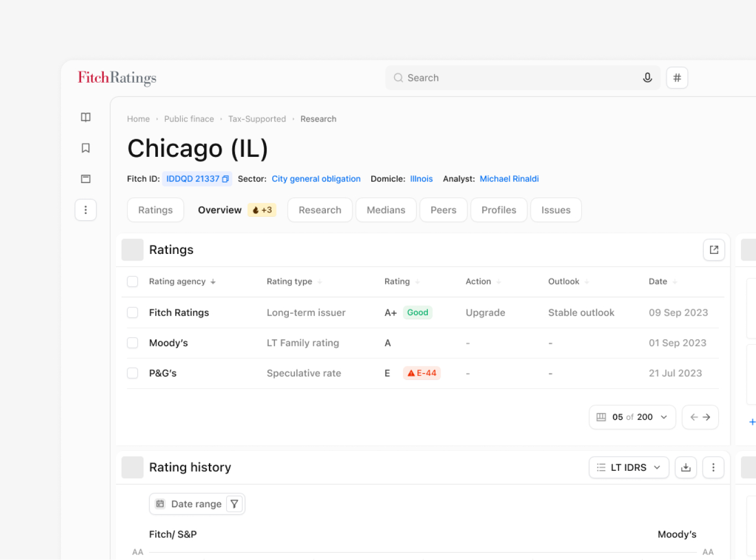756x560 pixels.
Task: Go to next page of ratings
Action: point(707,417)
